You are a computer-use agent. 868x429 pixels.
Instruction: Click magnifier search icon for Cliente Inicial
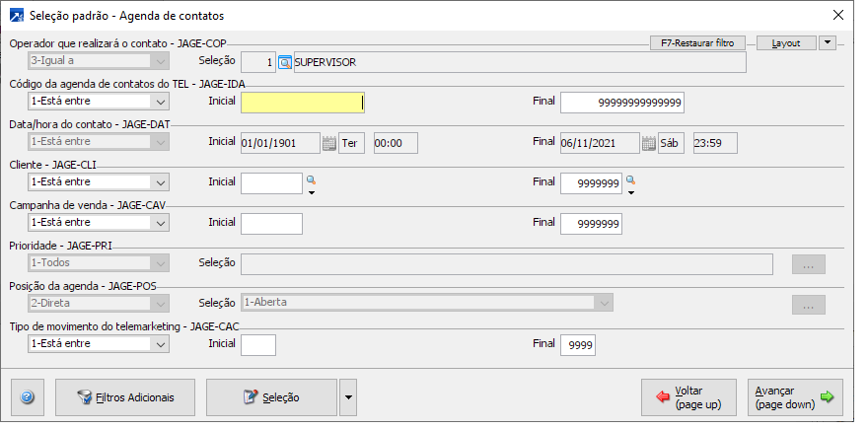click(311, 179)
